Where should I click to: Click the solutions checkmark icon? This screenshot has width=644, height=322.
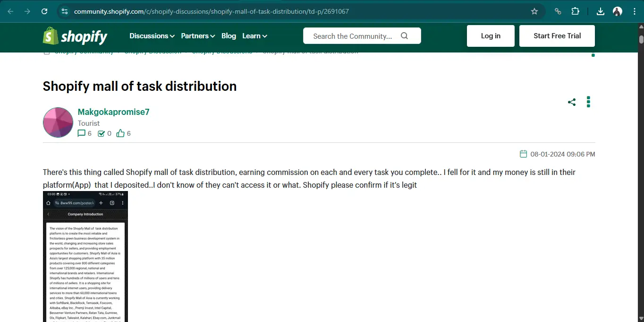point(101,133)
